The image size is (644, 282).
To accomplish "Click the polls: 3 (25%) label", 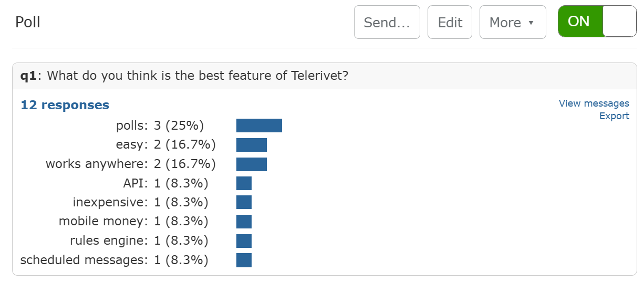I will [x=160, y=126].
